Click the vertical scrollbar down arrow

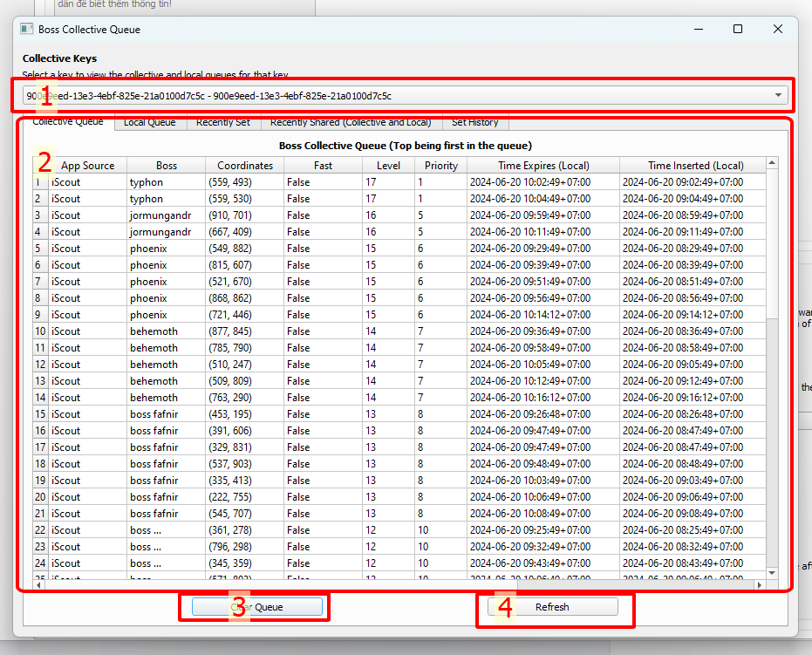click(x=771, y=571)
